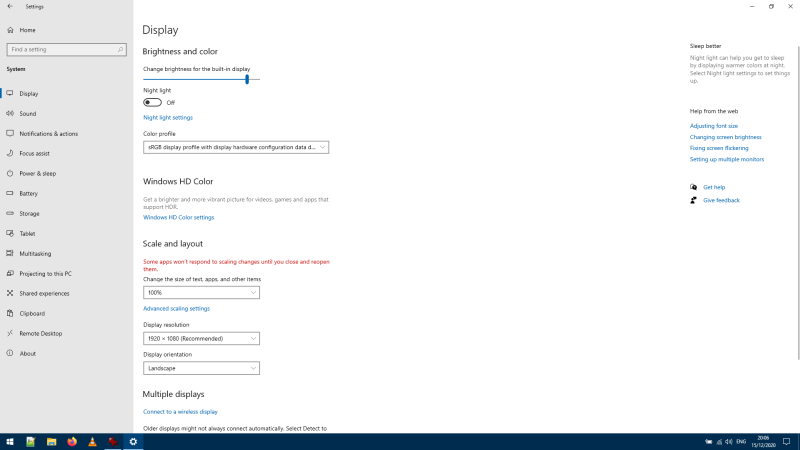Select Multitasking in the sidebar
The image size is (800, 450).
35,254
